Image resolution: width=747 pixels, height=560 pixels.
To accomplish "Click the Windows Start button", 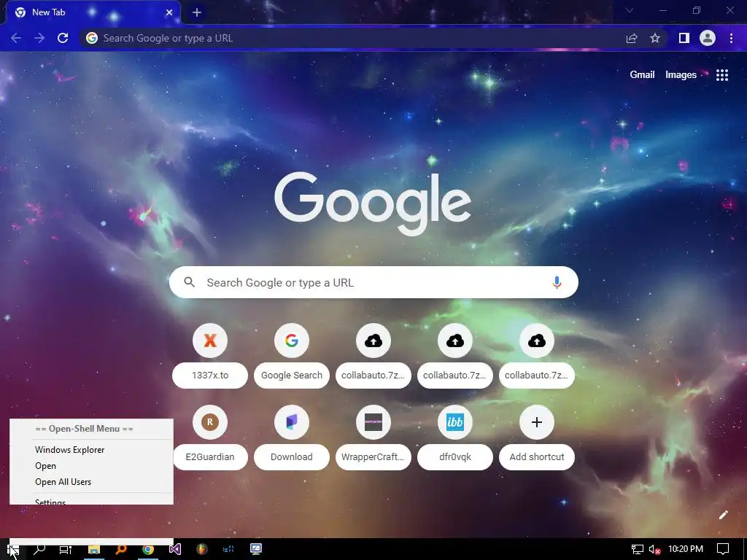I will (x=12, y=550).
